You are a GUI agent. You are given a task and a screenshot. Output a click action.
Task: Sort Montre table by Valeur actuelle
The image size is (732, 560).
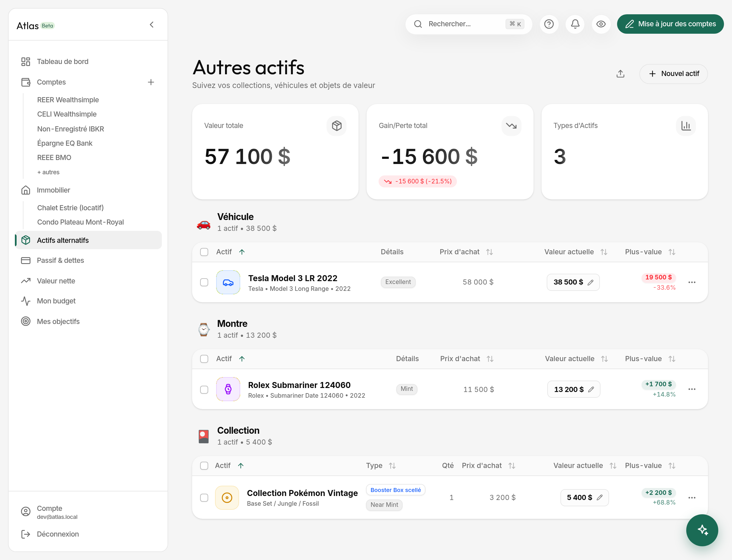[x=576, y=359]
